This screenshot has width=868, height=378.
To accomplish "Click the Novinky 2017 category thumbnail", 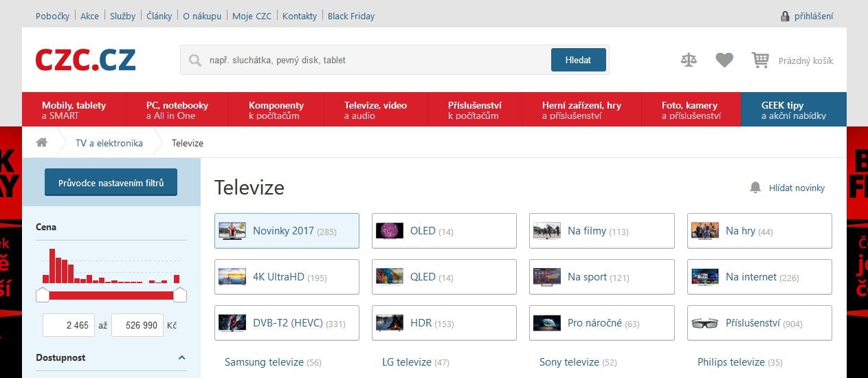I will point(232,231).
